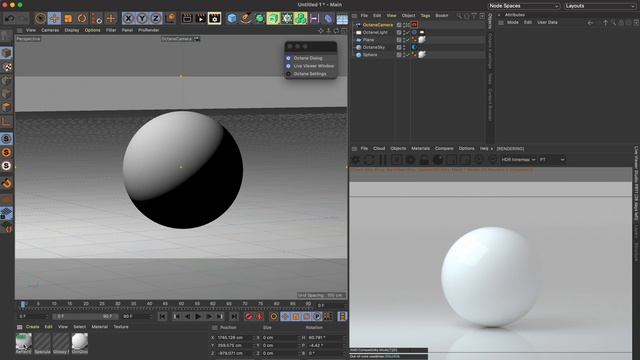The image size is (640, 360).
Task: Play the timeline forward
Action: pyautogui.click(x=198, y=316)
